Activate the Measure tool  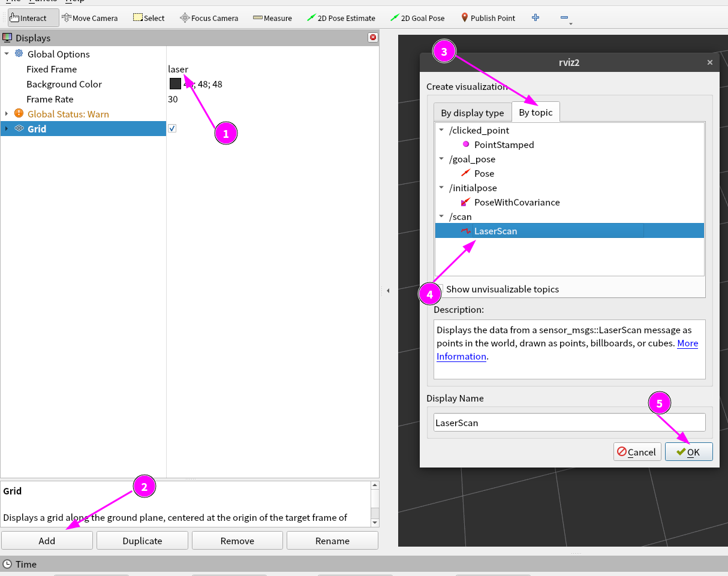pos(272,18)
